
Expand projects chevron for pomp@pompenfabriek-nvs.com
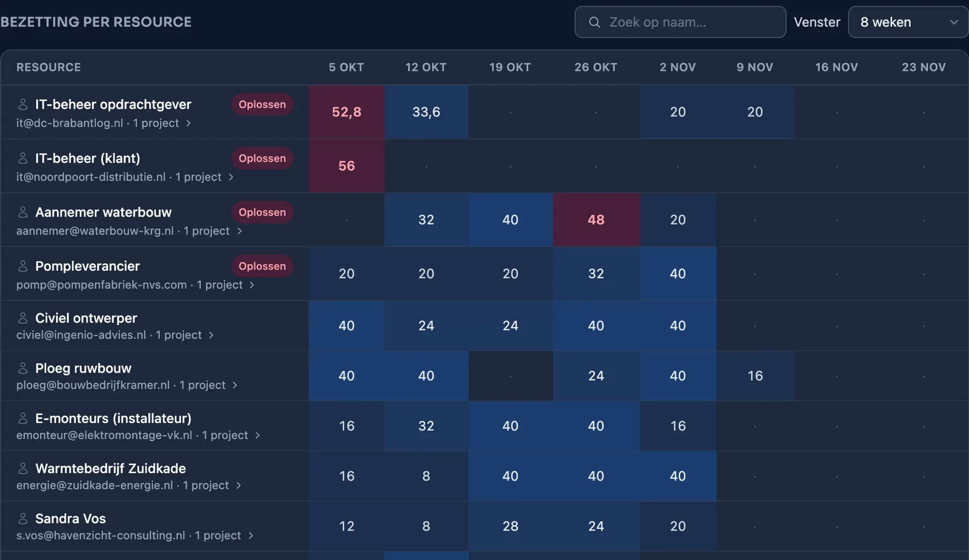pyautogui.click(x=252, y=285)
